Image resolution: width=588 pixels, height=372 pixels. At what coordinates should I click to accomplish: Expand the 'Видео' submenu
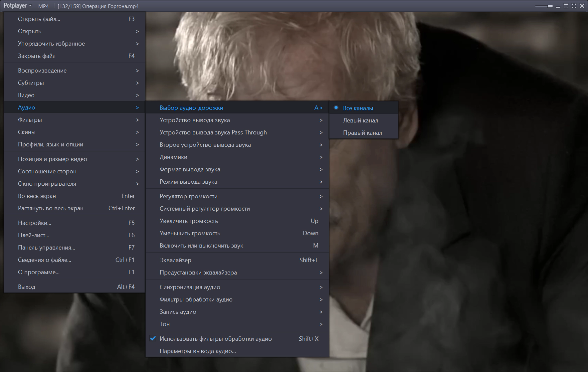[75, 95]
